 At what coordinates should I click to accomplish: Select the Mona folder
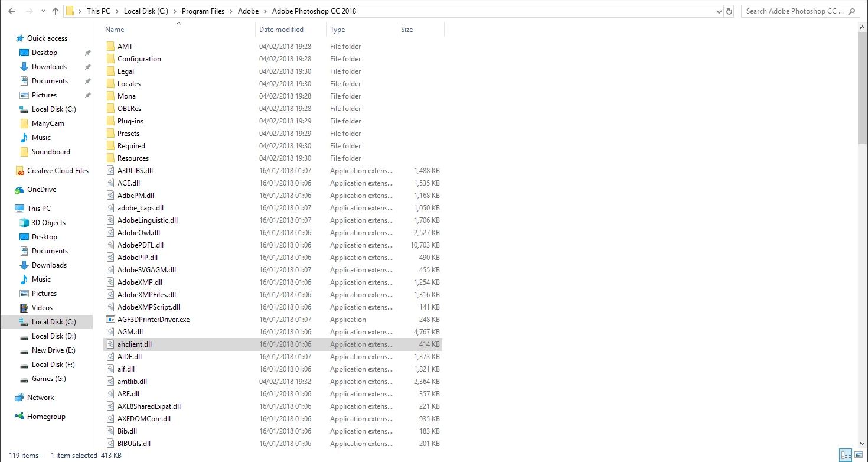click(x=126, y=96)
